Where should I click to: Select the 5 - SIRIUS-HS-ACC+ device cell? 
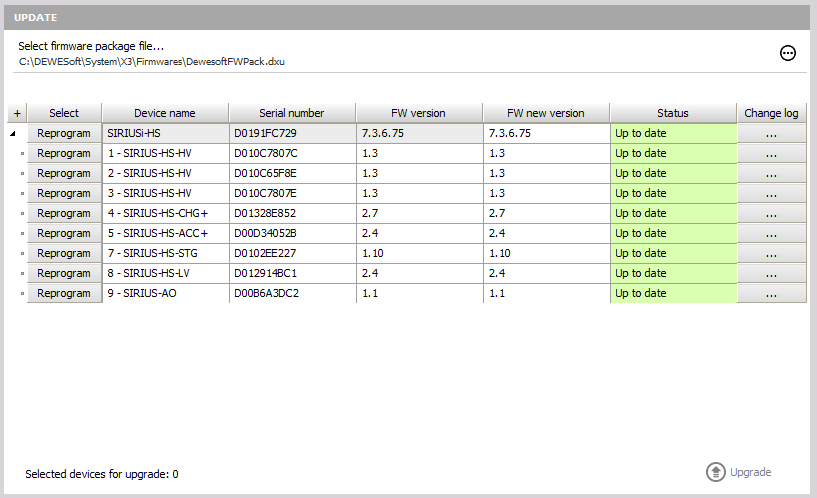pyautogui.click(x=165, y=233)
